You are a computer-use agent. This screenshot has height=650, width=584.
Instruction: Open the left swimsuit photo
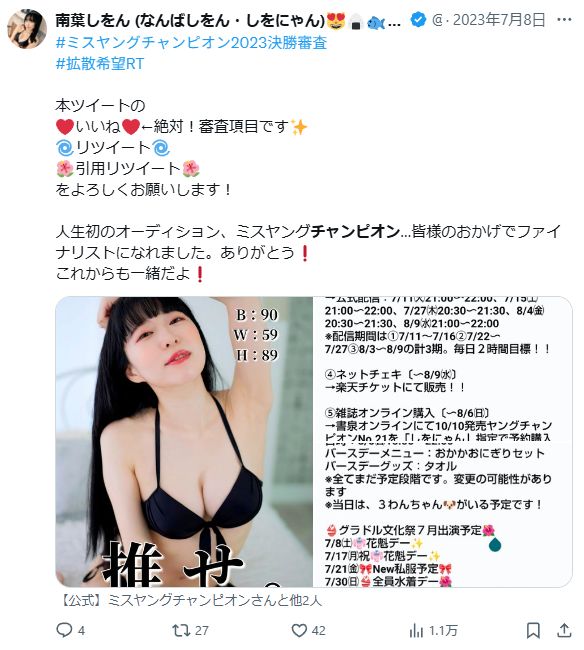[x=184, y=441]
